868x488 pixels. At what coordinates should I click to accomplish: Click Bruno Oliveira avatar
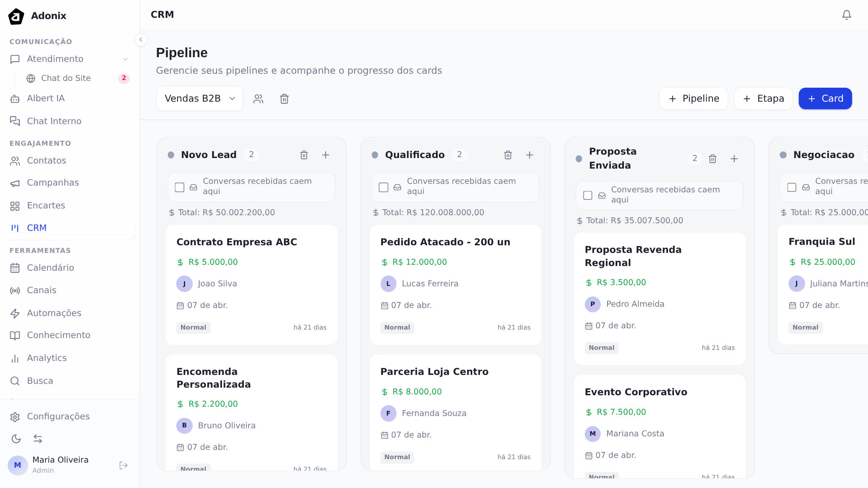[x=184, y=426]
